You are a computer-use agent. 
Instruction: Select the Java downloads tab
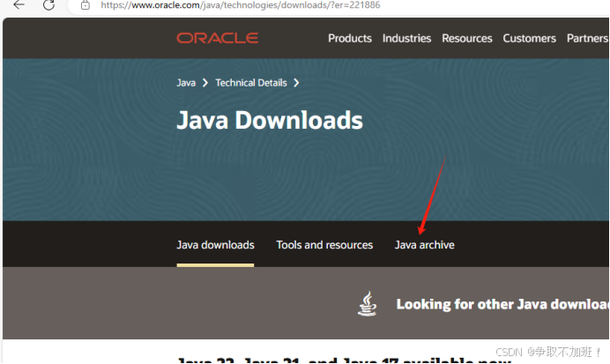[215, 245]
